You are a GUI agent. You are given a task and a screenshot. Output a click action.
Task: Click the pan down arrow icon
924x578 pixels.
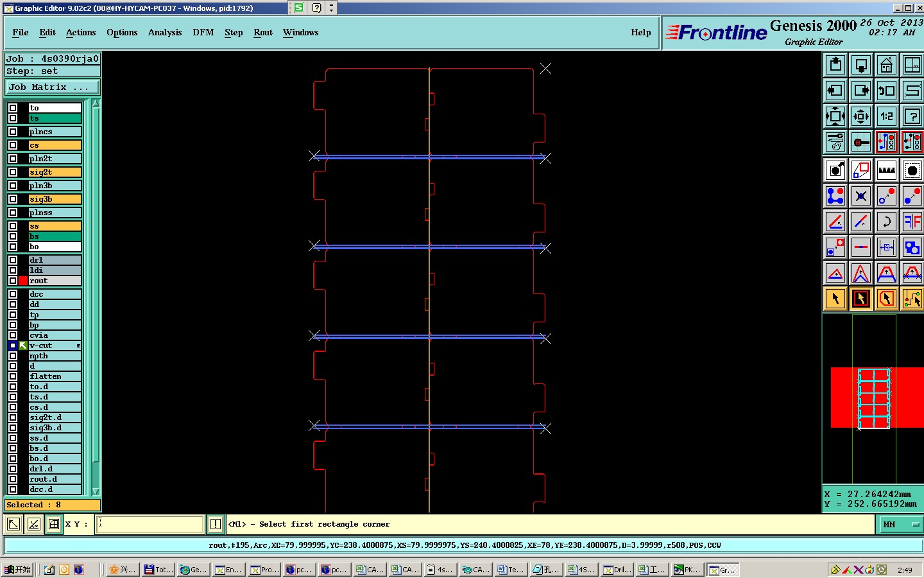pos(861,65)
